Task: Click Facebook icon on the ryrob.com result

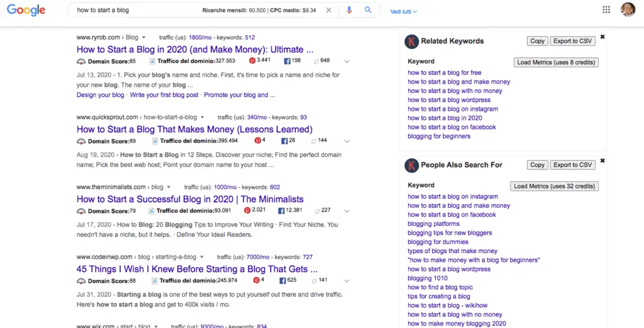Action: (x=287, y=61)
